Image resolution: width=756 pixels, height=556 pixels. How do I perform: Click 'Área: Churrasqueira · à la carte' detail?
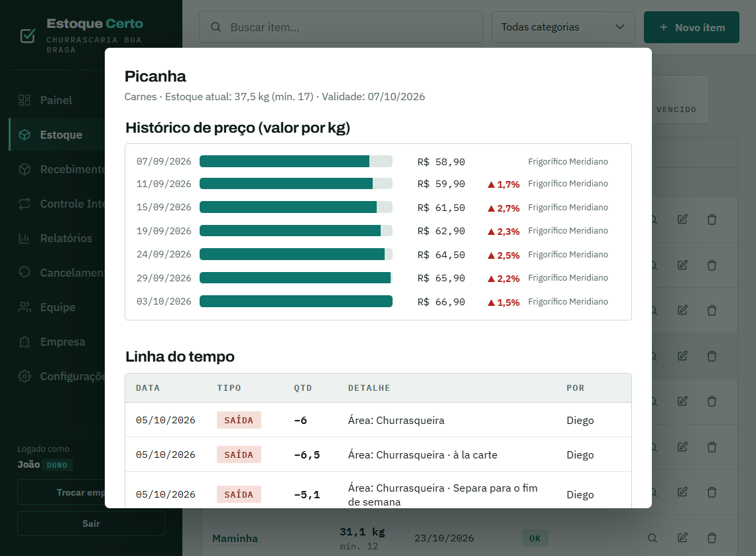423,454
